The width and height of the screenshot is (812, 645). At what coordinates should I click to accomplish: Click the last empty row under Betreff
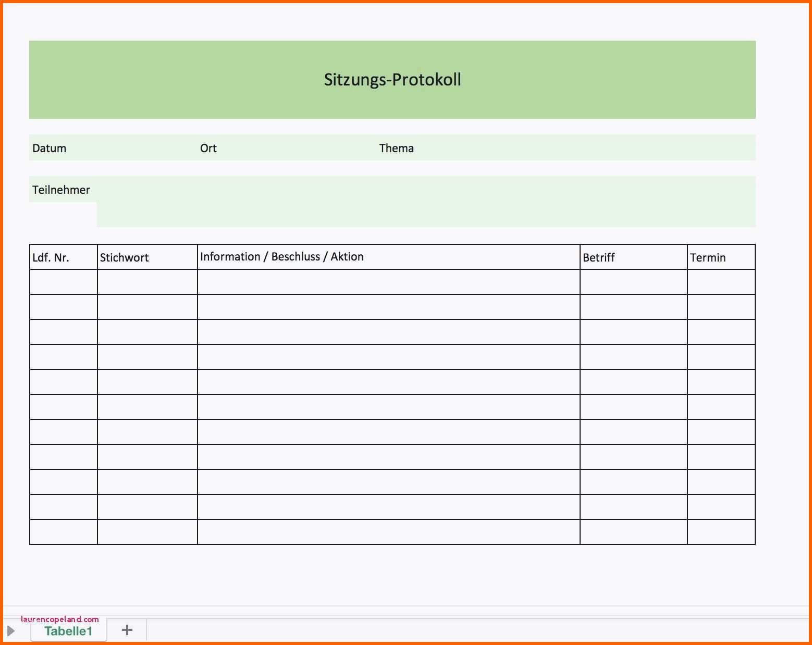[x=633, y=532]
